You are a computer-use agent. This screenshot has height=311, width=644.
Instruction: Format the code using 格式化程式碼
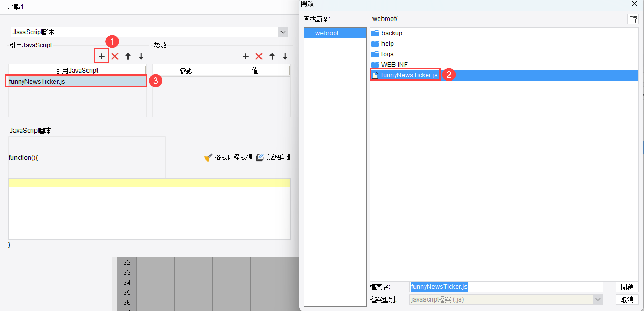(233, 157)
